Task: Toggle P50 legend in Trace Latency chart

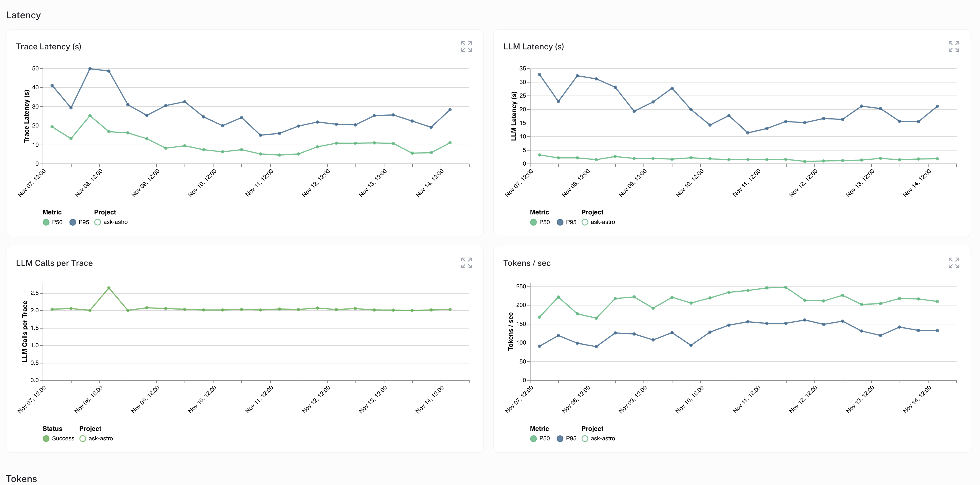Action: point(53,222)
